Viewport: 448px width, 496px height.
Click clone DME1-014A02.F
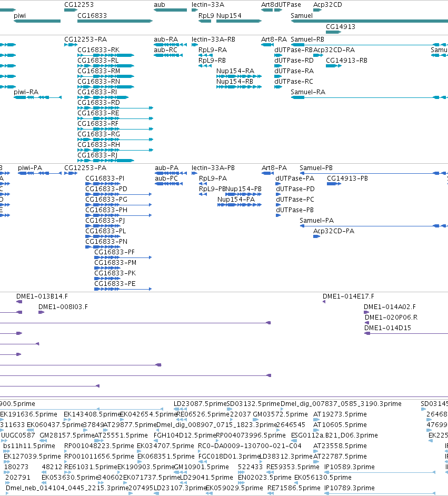click(390, 307)
